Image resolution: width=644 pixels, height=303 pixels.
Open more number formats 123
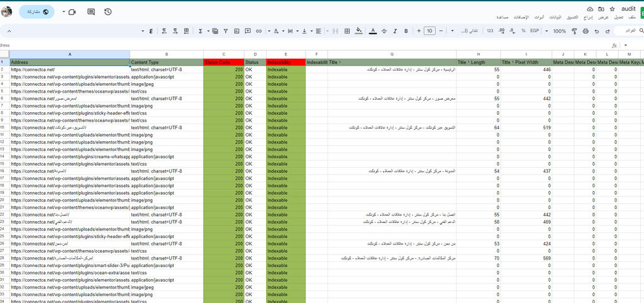tap(490, 31)
